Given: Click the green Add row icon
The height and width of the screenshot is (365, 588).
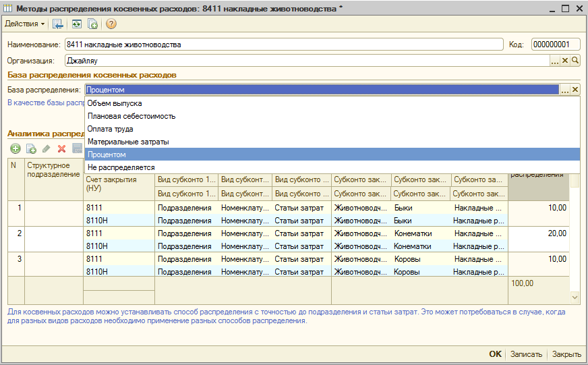Looking at the screenshot, I should pyautogui.click(x=15, y=148).
